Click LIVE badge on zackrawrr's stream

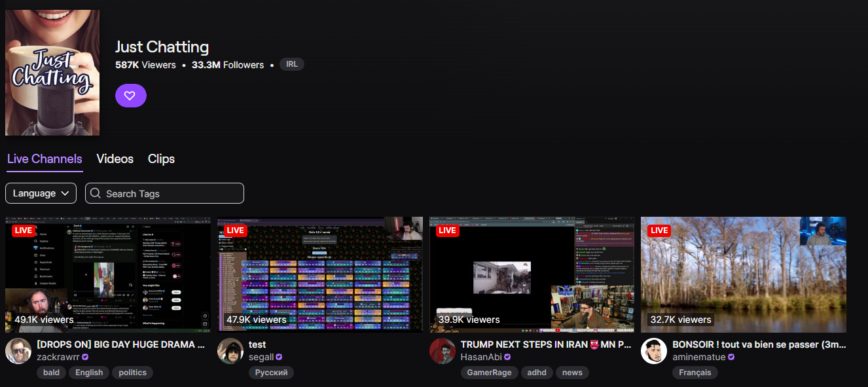point(24,230)
